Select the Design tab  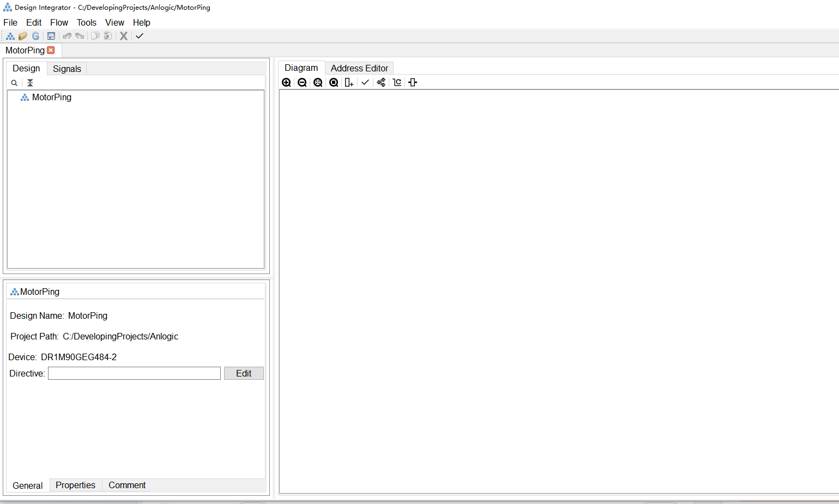[26, 68]
